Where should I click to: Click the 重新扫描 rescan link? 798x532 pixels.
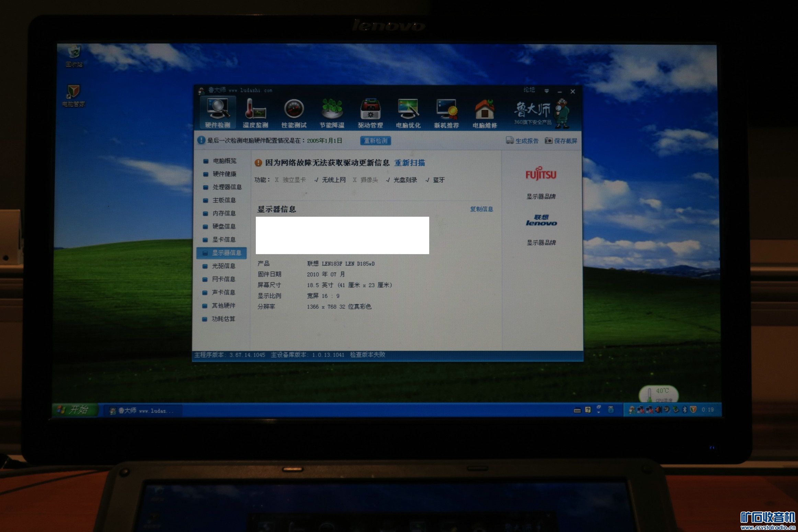click(x=410, y=163)
